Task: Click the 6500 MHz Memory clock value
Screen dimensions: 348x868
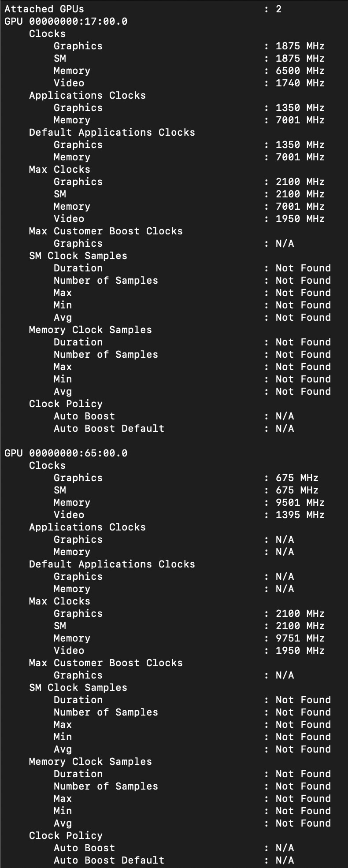Action: click(x=300, y=70)
